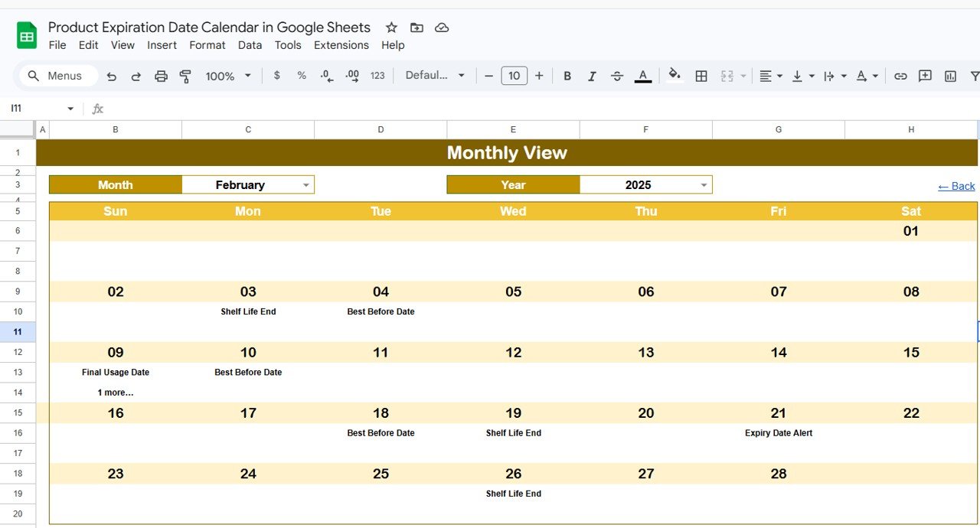This screenshot has width=980, height=528.
Task: Open the Borders tool
Action: (x=701, y=76)
